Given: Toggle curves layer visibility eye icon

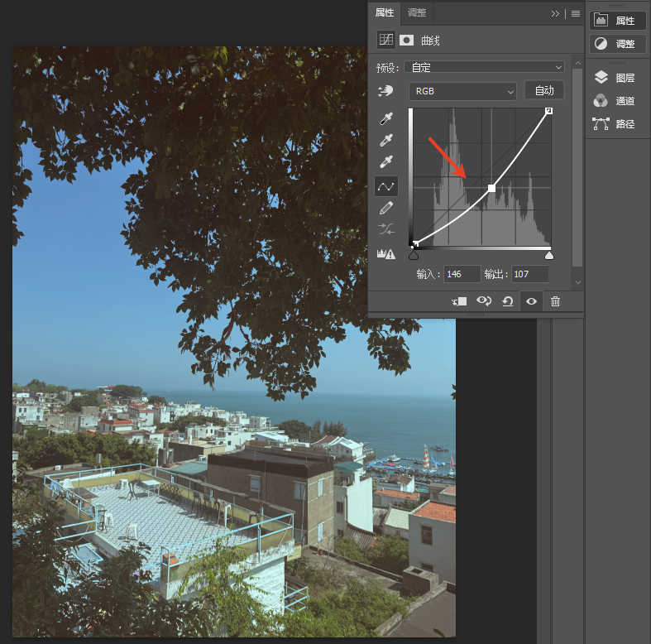Looking at the screenshot, I should 531,301.
